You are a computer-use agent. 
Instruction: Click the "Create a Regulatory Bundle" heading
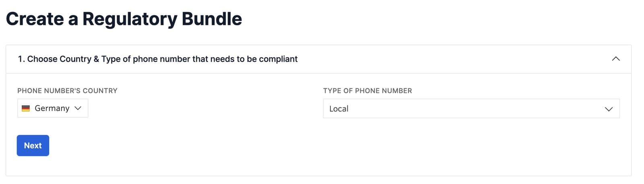pos(124,19)
